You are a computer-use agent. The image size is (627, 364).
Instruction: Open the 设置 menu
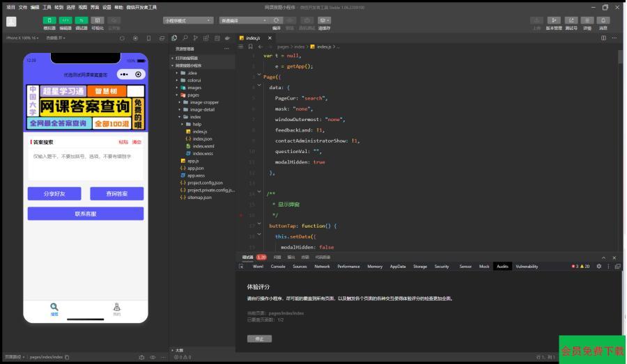pos(107,7)
